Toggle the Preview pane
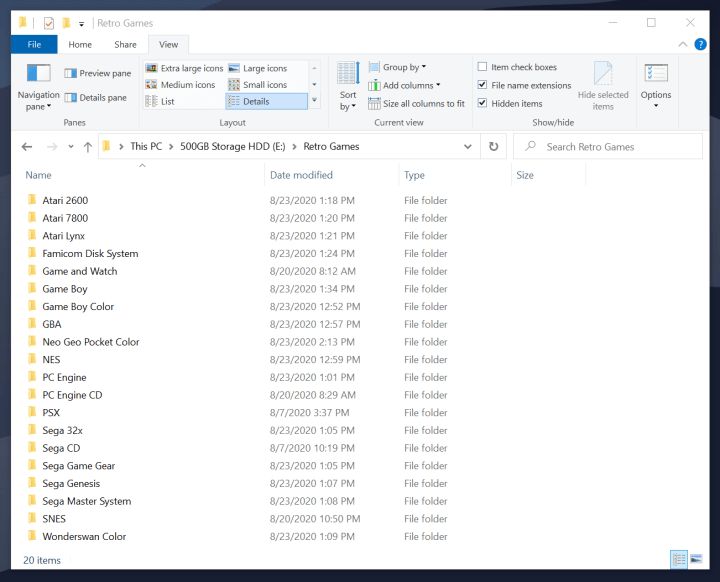This screenshot has height=582, width=720. coord(97,73)
